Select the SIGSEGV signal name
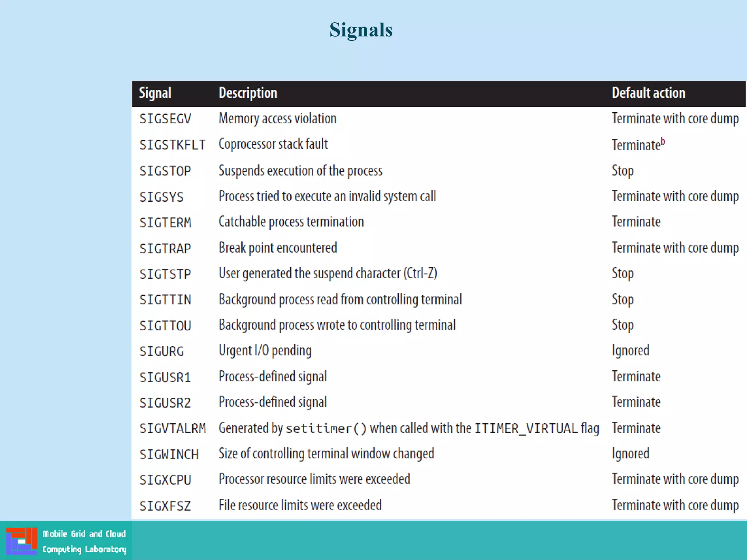The image size is (747, 560). [165, 119]
